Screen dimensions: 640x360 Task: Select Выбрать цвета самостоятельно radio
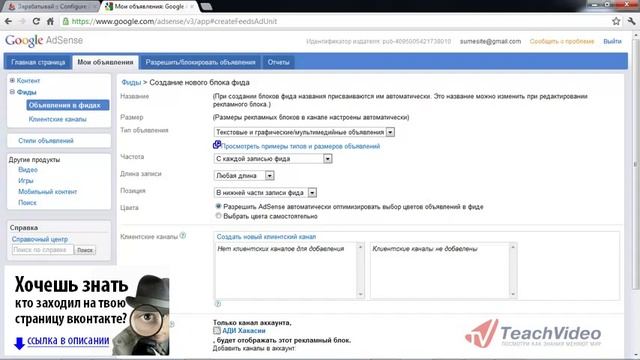pyautogui.click(x=218, y=216)
